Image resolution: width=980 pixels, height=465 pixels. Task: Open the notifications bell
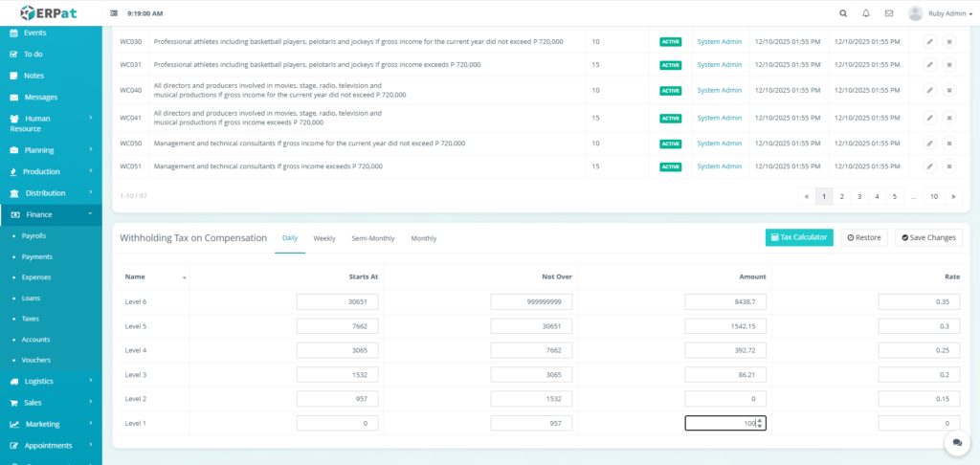click(x=866, y=13)
